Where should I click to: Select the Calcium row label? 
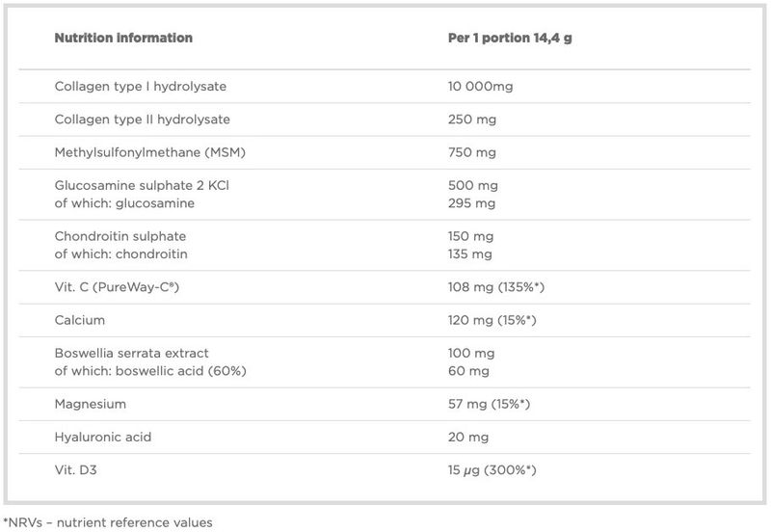pos(80,320)
